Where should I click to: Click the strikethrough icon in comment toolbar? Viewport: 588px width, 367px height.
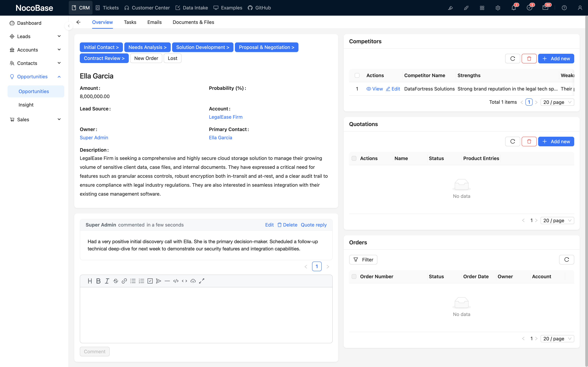[x=116, y=281]
